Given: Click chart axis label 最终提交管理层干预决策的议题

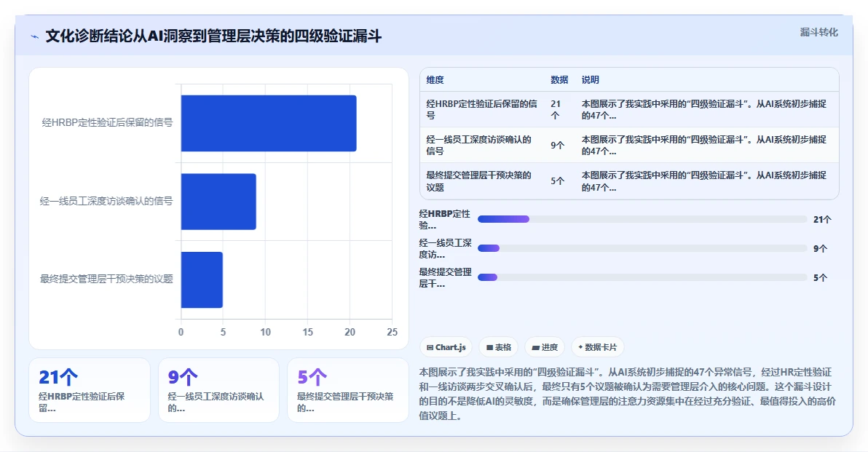Looking at the screenshot, I should click(x=106, y=279).
